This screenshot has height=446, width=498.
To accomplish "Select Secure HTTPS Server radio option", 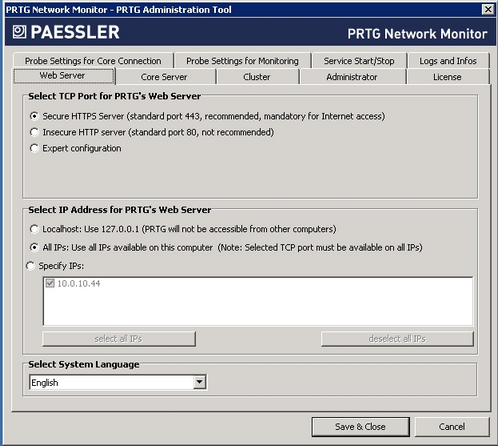I will pyautogui.click(x=34, y=116).
